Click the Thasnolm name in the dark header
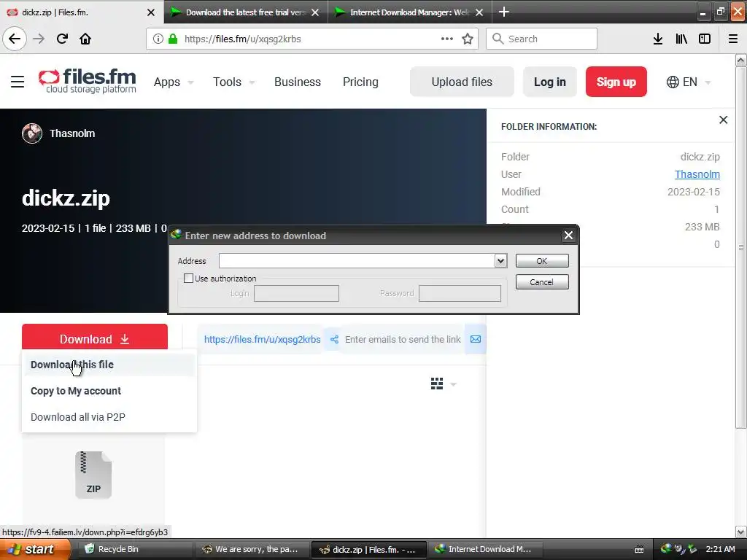The image size is (747, 560). [x=72, y=133]
